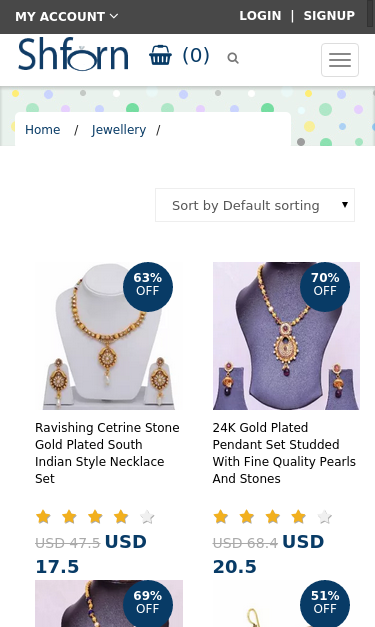Open the hamburger navigation menu
Image resolution: width=375 pixels, height=627 pixels.
tap(340, 60)
